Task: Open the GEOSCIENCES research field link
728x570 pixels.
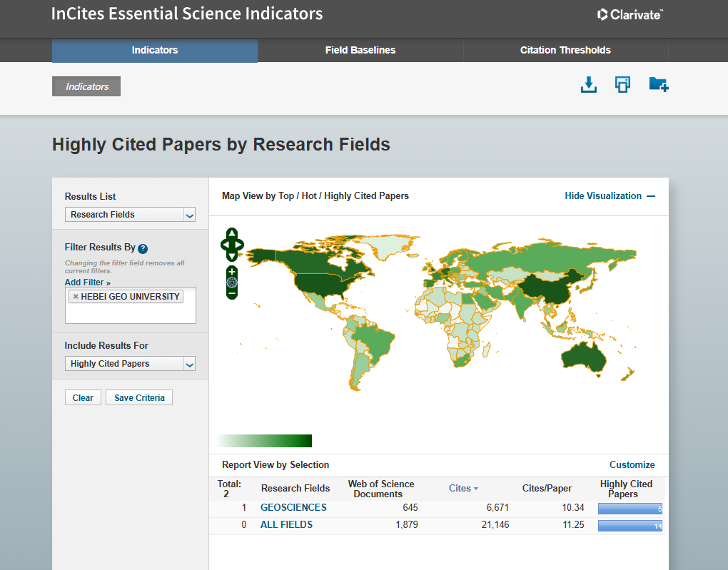Action: click(x=293, y=508)
